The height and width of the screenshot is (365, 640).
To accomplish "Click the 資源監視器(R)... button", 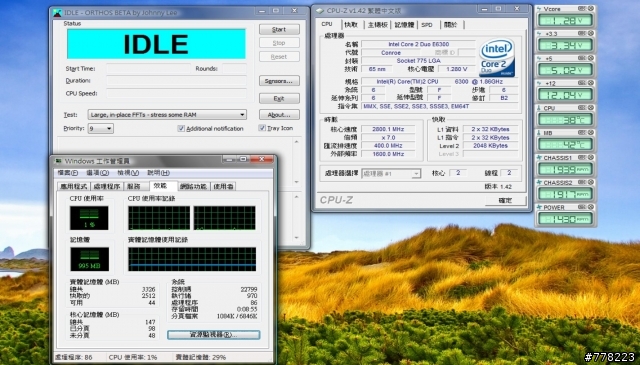I will coord(213,335).
